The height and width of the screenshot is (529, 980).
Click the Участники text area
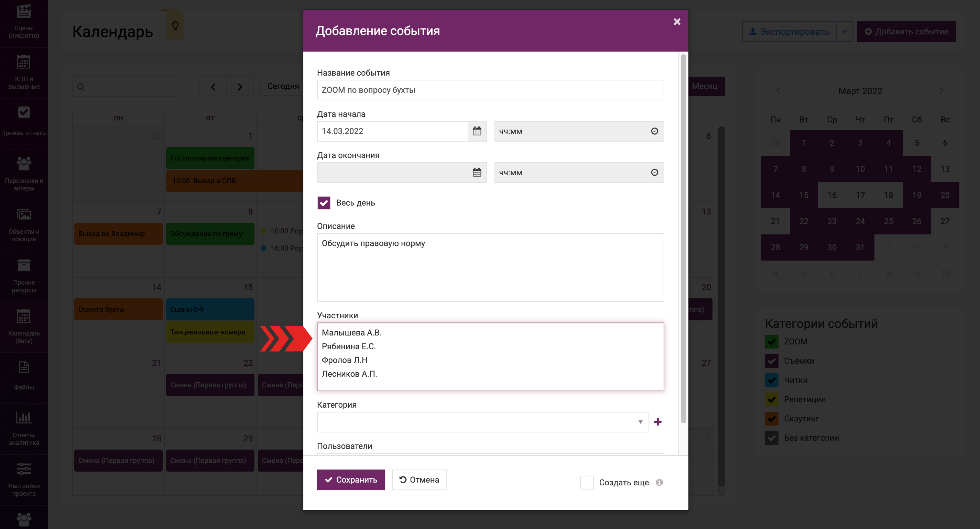[490, 357]
